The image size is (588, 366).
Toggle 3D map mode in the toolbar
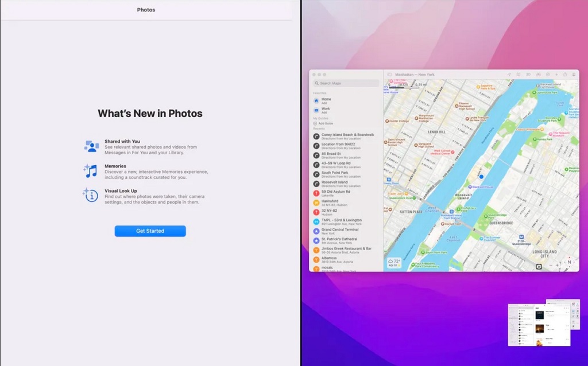pyautogui.click(x=528, y=75)
